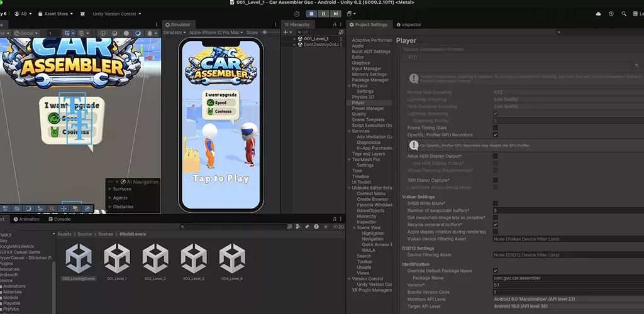Switch to the Inspector tab
This screenshot has height=314, width=644.
tap(408, 24)
